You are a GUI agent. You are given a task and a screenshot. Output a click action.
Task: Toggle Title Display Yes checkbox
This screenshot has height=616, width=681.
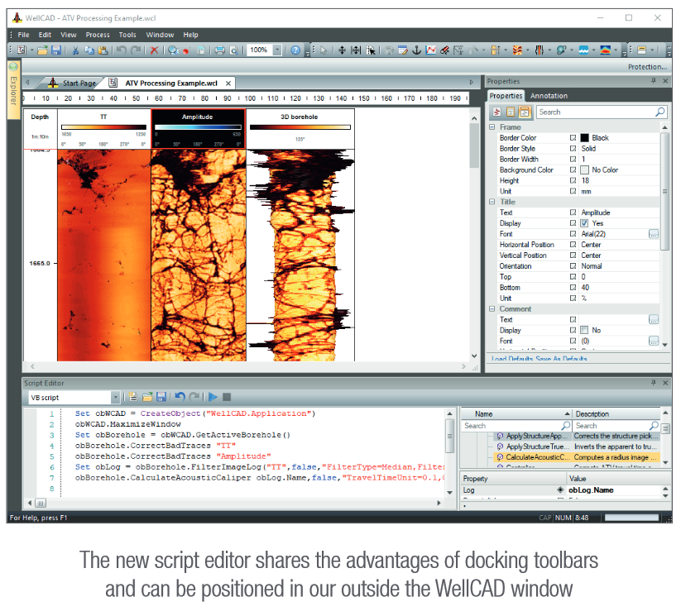584,223
